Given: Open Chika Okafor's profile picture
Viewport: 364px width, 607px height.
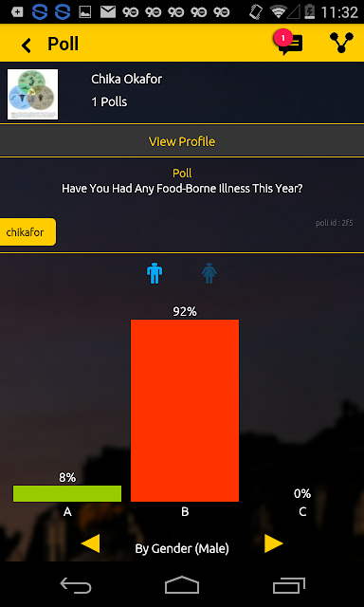Looking at the screenshot, I should pos(32,95).
